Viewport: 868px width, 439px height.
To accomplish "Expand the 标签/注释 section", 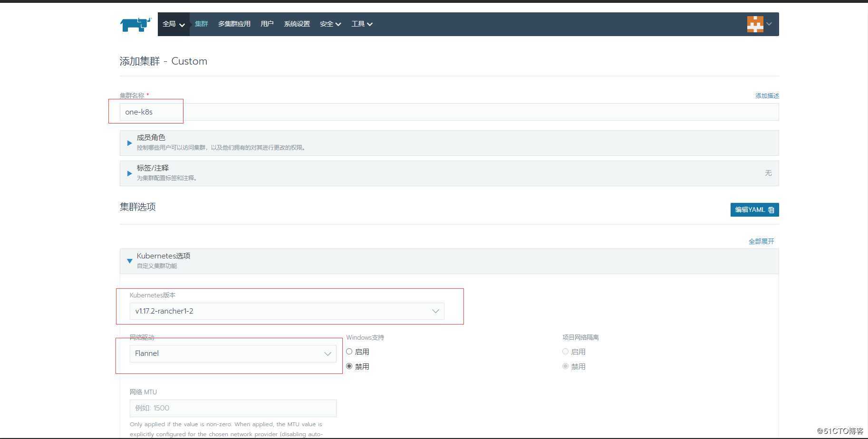I will (449, 173).
